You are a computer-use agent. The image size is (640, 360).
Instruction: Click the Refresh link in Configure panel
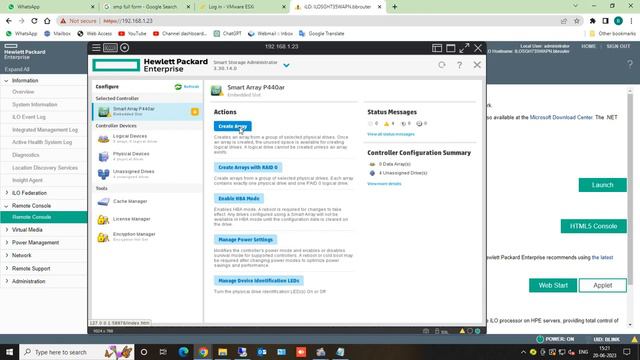(187, 87)
